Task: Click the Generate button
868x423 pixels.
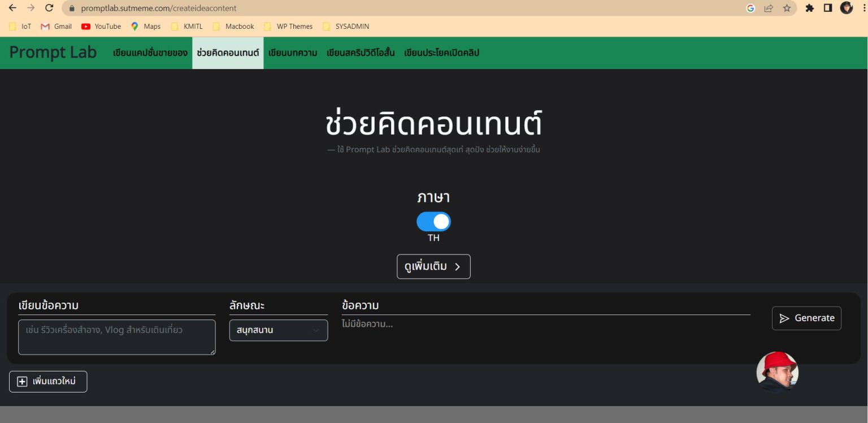Action: [x=806, y=318]
